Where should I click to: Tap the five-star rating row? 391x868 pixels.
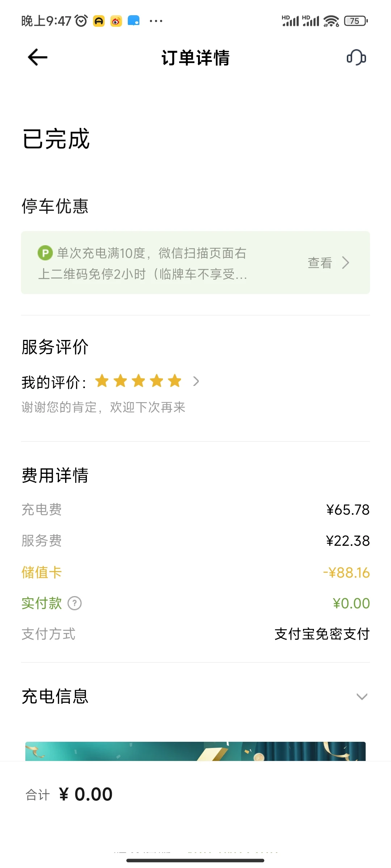[x=138, y=381]
